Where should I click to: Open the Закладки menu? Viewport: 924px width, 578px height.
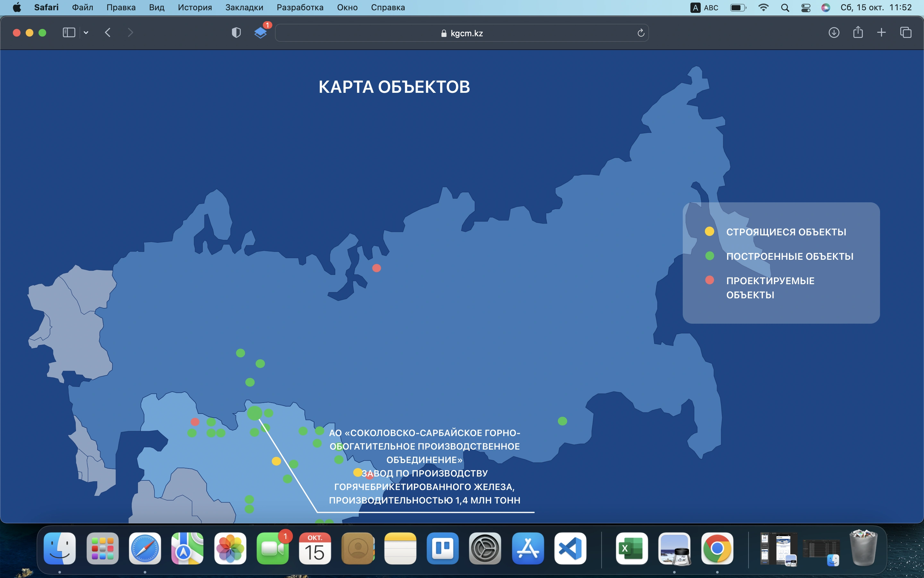244,7
